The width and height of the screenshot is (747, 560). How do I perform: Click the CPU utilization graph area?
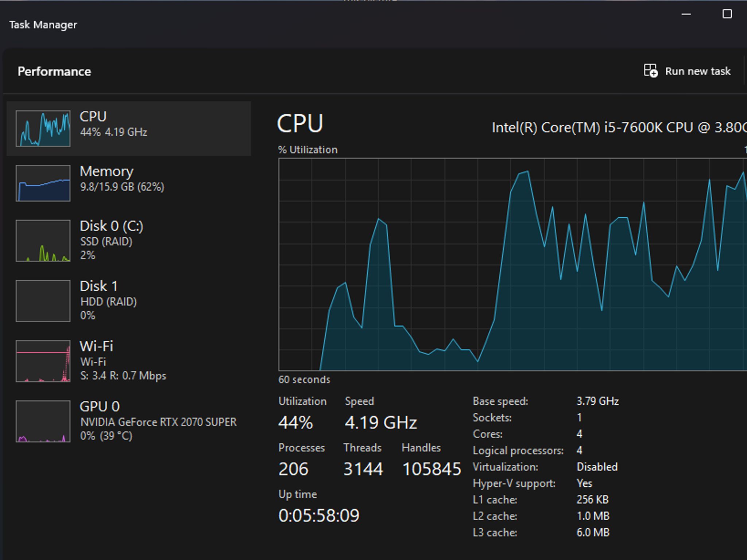[512, 264]
